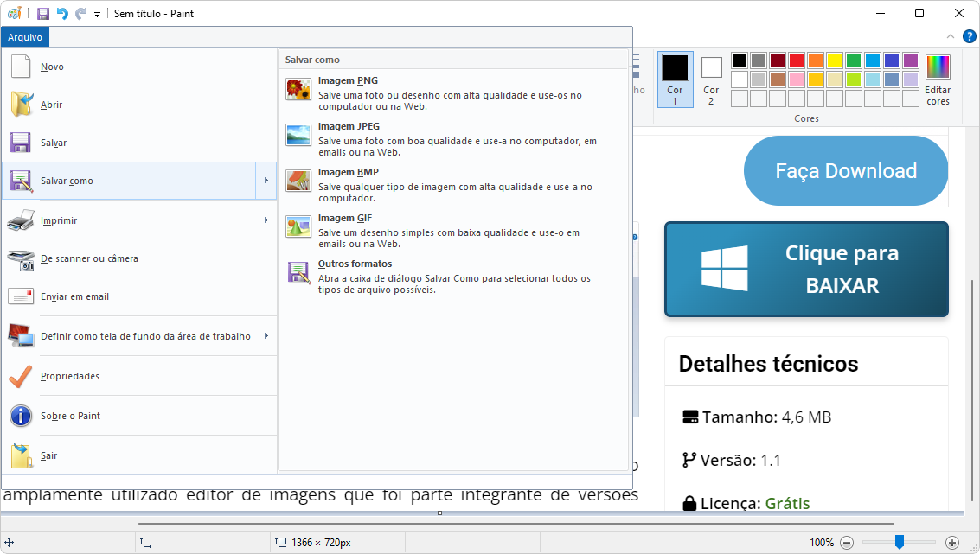
Task: Click the Imprimir printer icon
Action: (x=21, y=220)
